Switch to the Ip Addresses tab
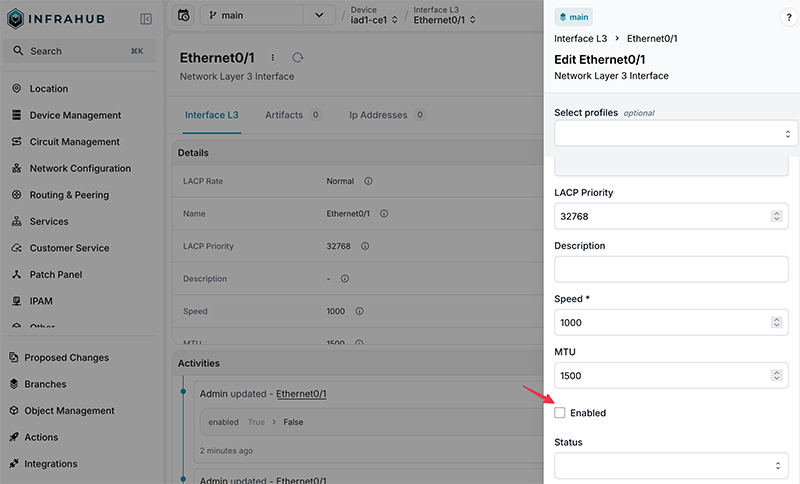 tap(387, 115)
